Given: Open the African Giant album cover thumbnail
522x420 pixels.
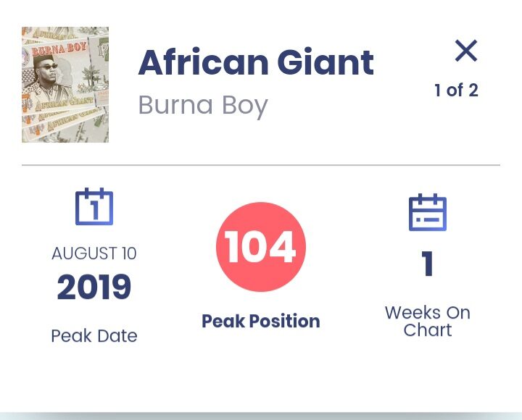Looking at the screenshot, I should click(x=65, y=85).
